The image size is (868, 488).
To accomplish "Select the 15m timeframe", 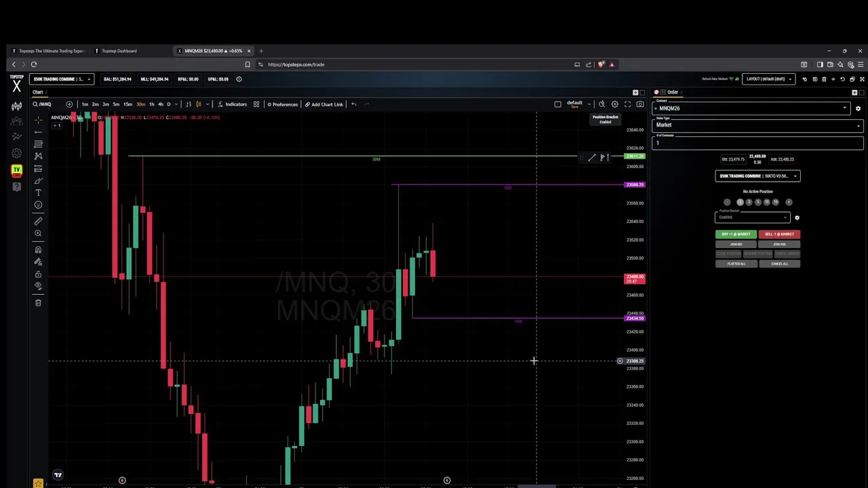I will pyautogui.click(x=127, y=104).
